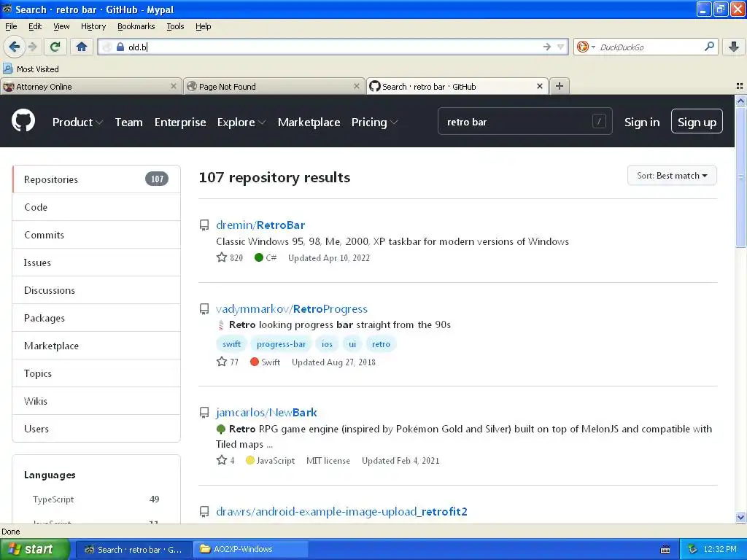Open the View menu
This screenshot has width=747, height=560.
click(61, 26)
